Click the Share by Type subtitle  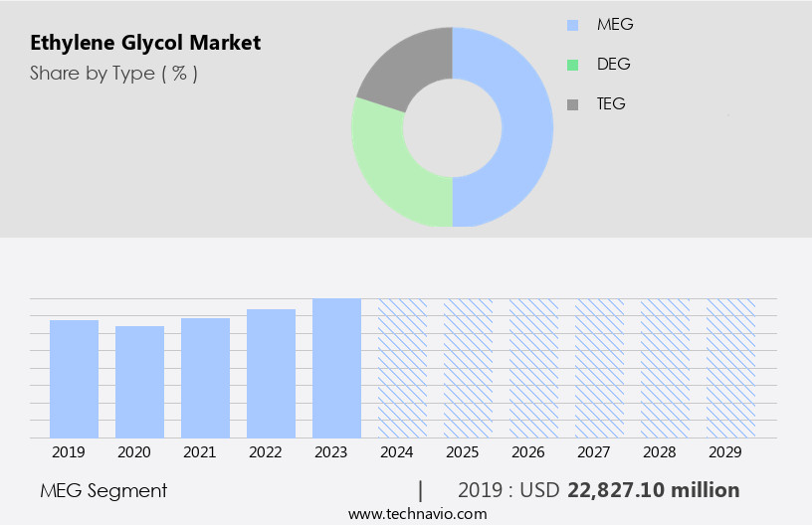tap(113, 74)
